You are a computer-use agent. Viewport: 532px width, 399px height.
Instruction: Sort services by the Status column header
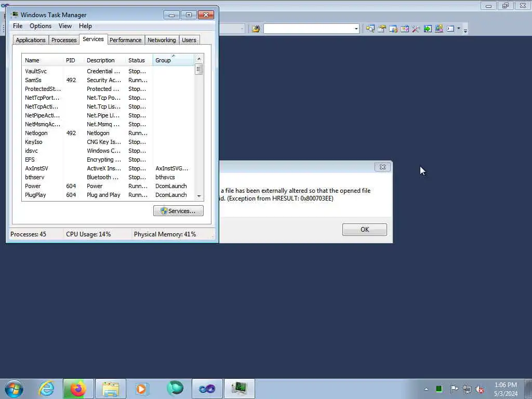(x=139, y=60)
